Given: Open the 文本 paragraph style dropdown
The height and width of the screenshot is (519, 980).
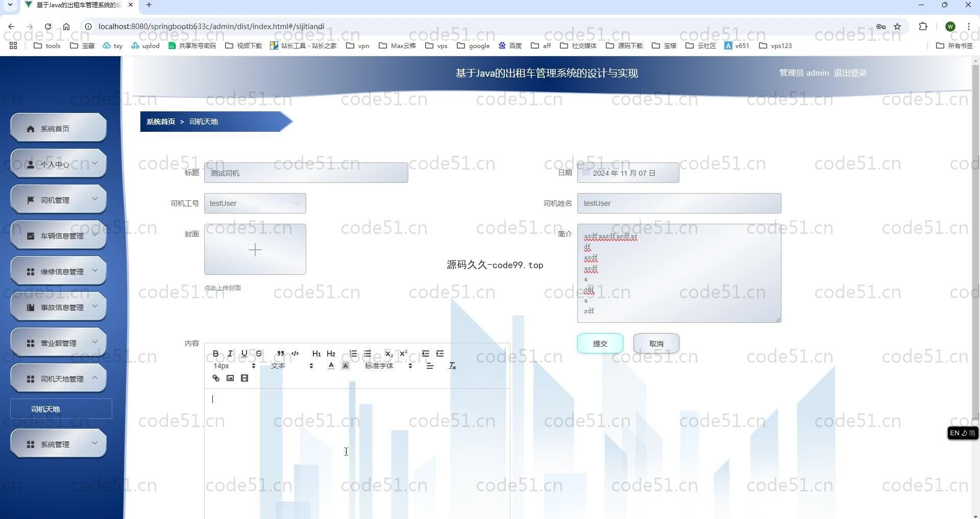Looking at the screenshot, I should pyautogui.click(x=291, y=366).
